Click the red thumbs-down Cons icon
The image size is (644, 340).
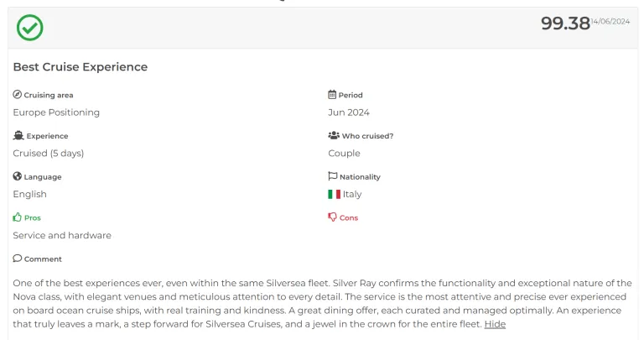332,217
